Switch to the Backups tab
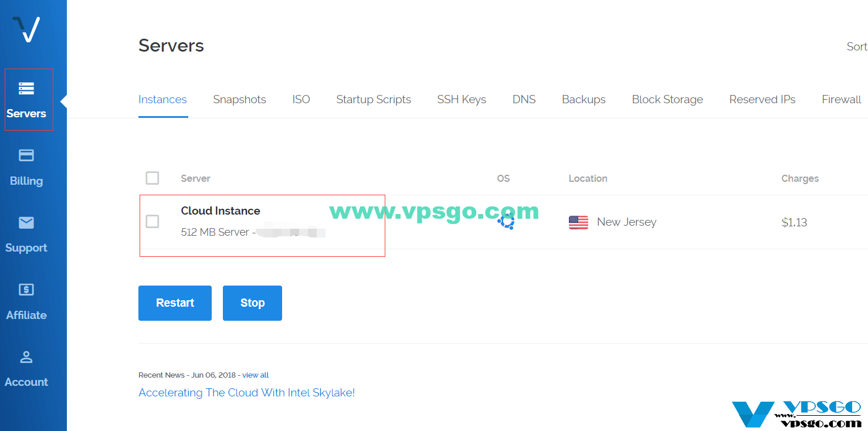The width and height of the screenshot is (868, 431). (584, 100)
